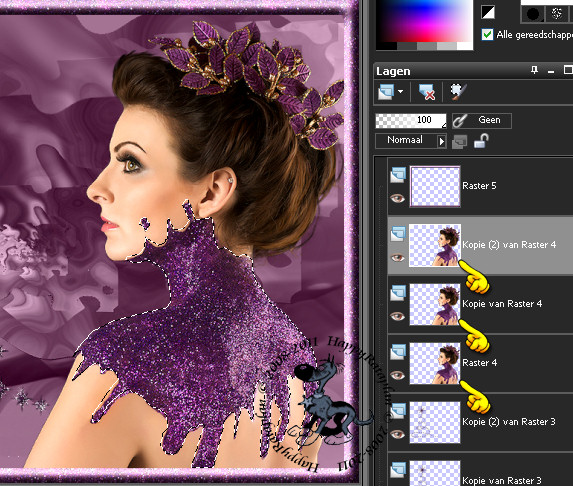
Task: Click the Raster 5 layer thumbnail
Action: coord(435,186)
